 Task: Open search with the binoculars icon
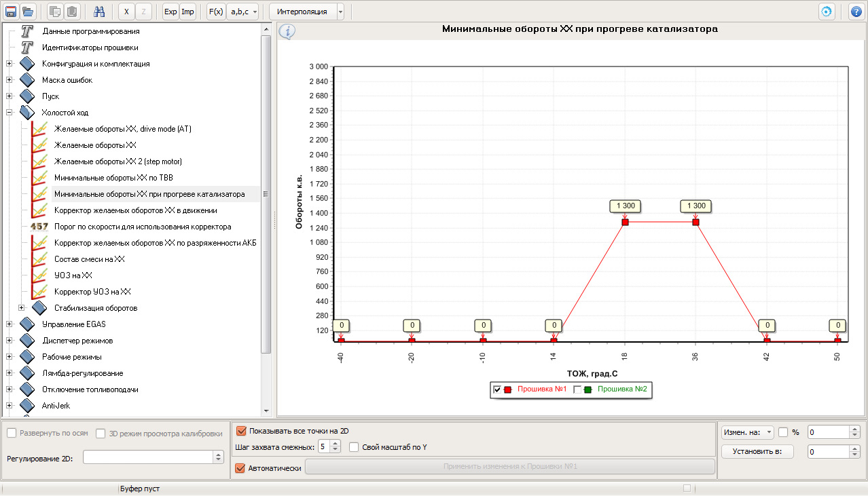pyautogui.click(x=99, y=12)
